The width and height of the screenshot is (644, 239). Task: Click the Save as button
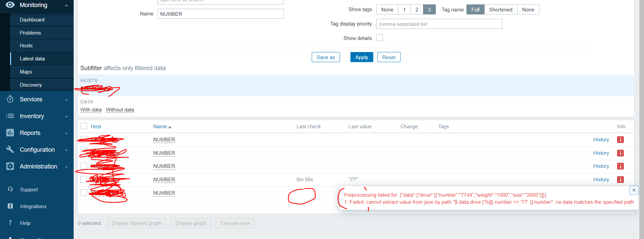[x=326, y=57]
